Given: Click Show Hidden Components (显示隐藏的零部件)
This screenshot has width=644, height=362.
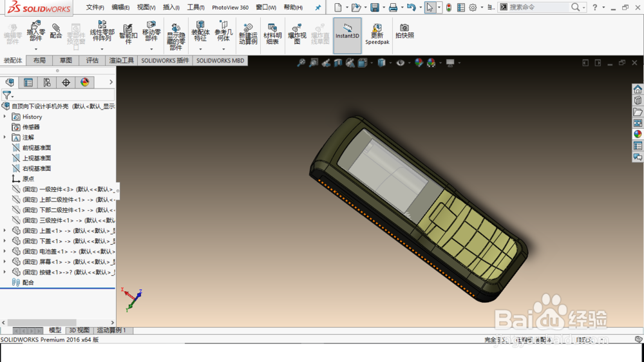Looking at the screenshot, I should coord(176,37).
